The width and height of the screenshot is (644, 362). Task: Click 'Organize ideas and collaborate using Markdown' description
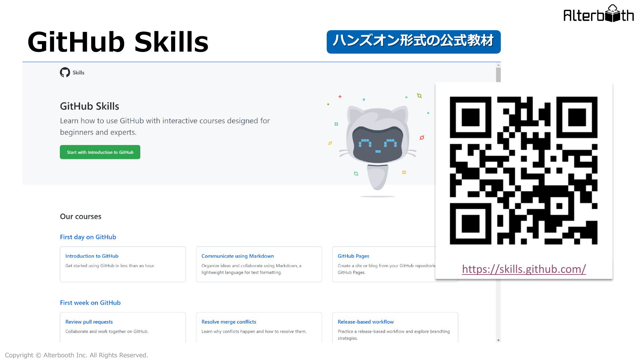point(252,269)
